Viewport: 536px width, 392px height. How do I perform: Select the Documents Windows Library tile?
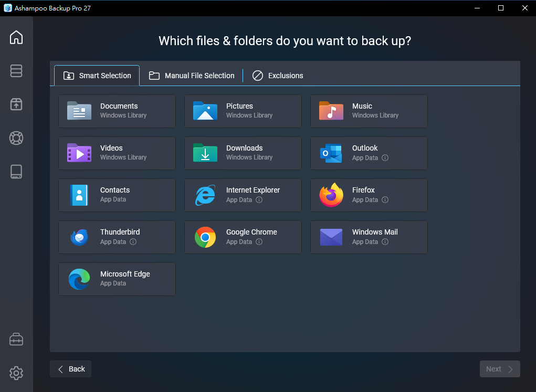117,111
